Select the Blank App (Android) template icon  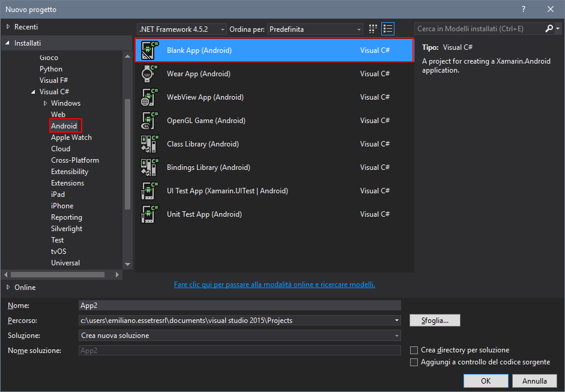pos(150,50)
